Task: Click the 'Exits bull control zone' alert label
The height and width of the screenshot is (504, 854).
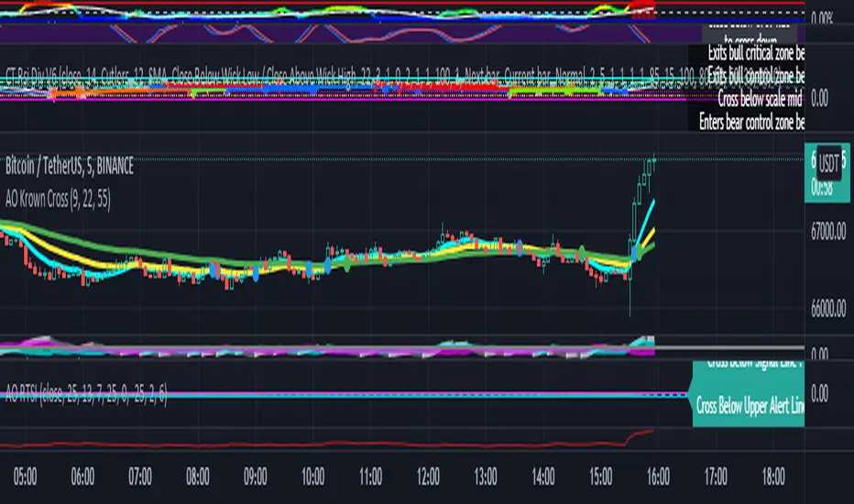Action: click(x=756, y=75)
